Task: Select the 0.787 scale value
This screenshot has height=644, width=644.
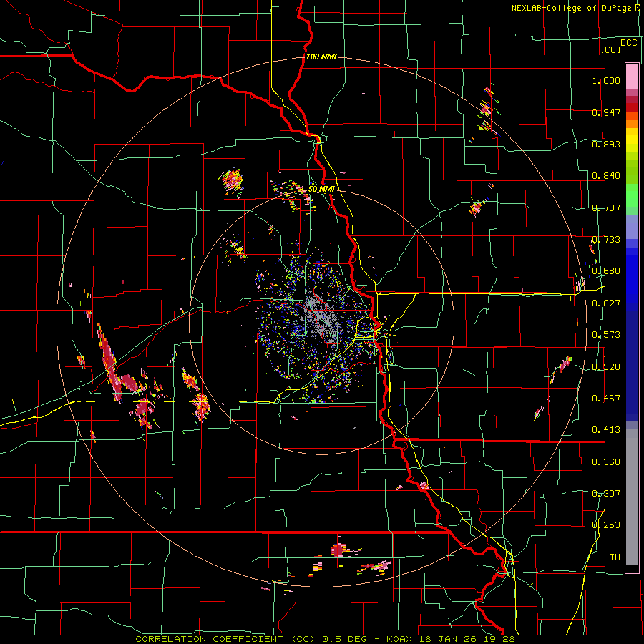Action: [606, 208]
